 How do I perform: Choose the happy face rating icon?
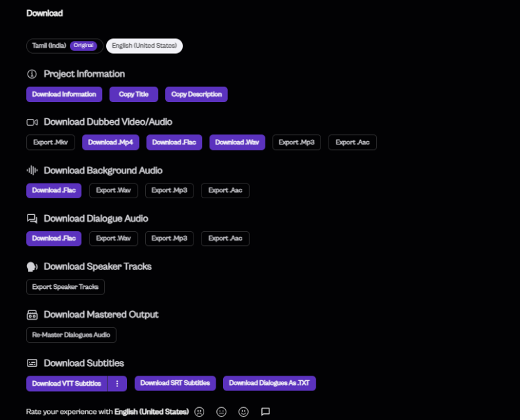[243, 411]
